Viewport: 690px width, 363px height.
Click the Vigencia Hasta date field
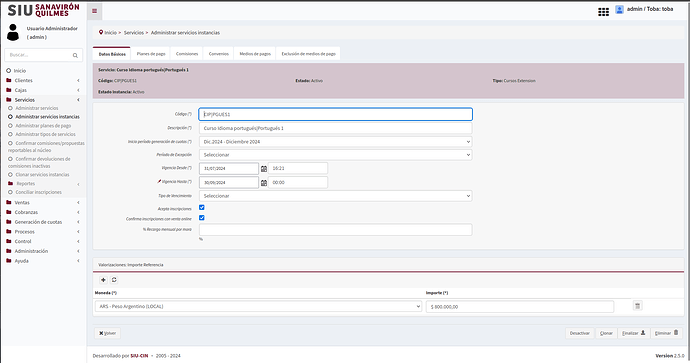(x=229, y=182)
